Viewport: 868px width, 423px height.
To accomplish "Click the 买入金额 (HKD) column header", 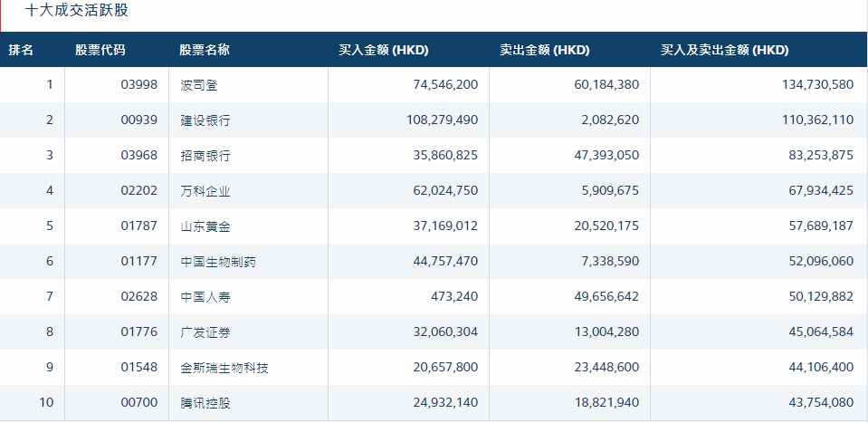I will click(x=384, y=50).
